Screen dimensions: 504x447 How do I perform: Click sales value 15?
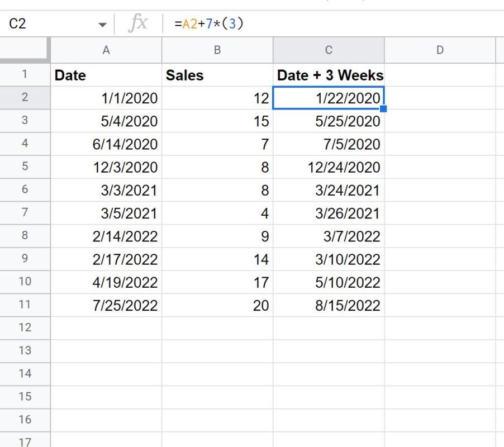(x=217, y=121)
